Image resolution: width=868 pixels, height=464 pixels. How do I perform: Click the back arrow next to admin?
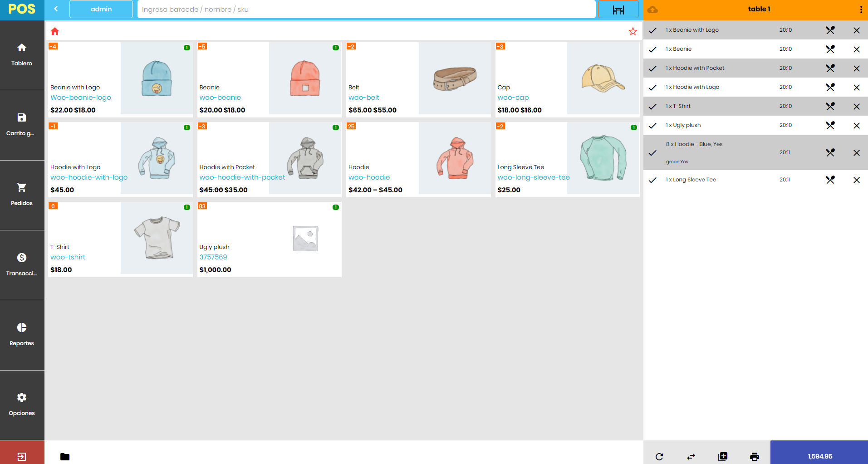56,9
